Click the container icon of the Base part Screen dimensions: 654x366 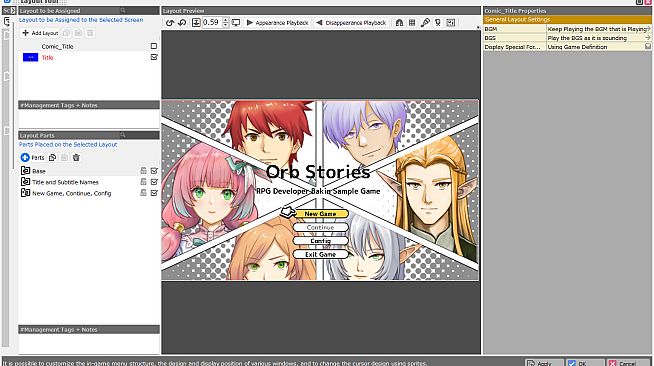(x=25, y=170)
